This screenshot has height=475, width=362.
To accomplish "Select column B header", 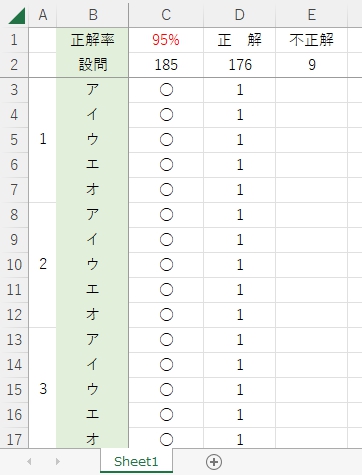I will (93, 15).
